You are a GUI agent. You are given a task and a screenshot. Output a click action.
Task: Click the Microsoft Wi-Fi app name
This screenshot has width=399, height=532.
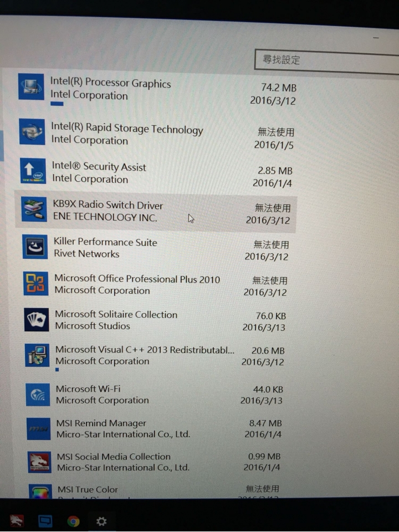(88, 389)
